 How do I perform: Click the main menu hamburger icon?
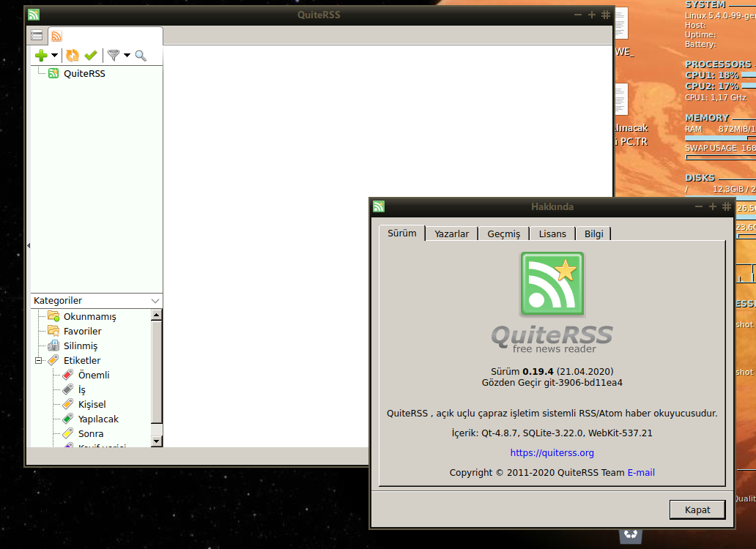[37, 35]
